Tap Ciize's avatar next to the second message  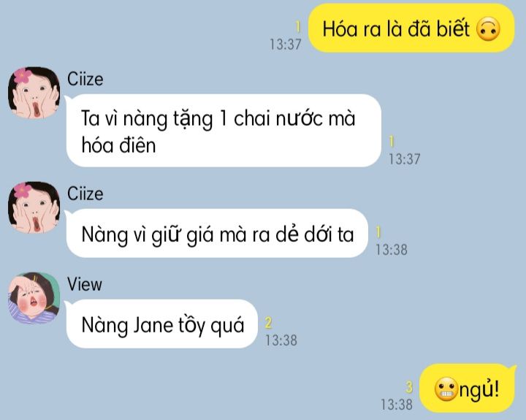point(34,207)
